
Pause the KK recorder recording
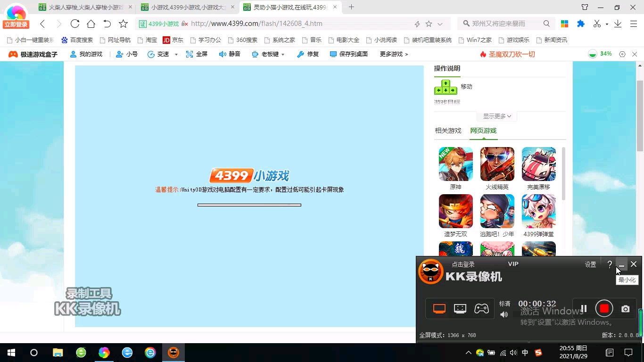(x=584, y=309)
